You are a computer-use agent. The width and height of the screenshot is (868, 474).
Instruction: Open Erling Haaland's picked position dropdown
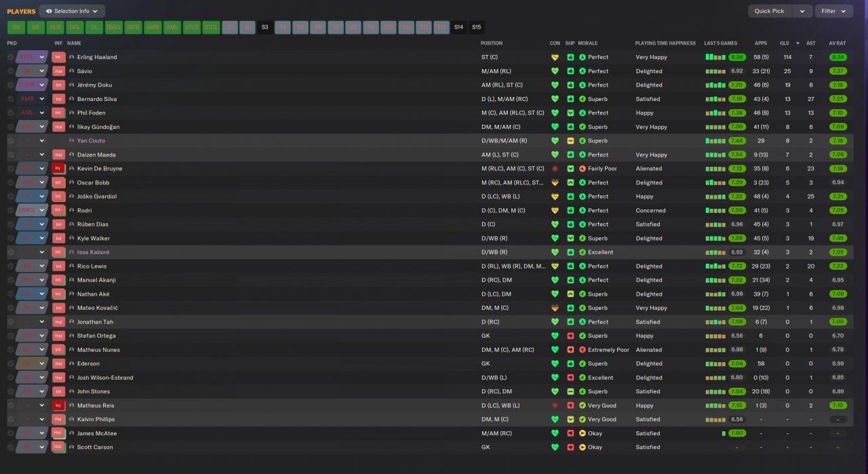click(x=32, y=57)
